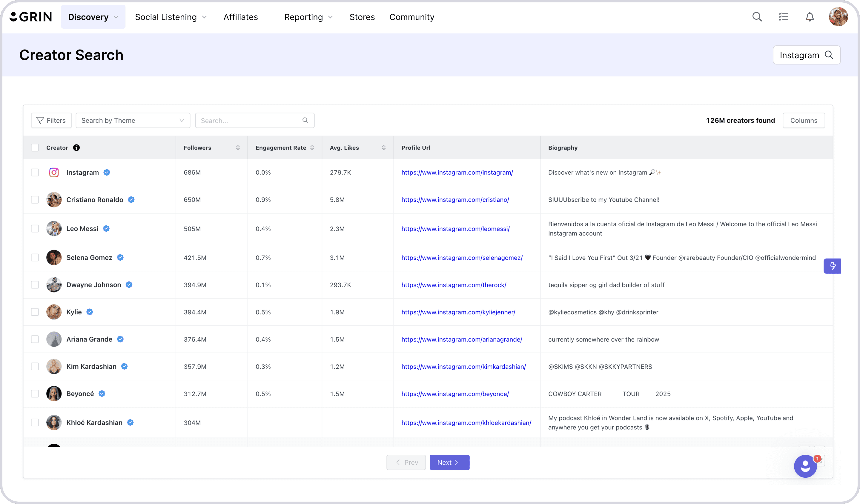
Task: Open the task checklist icon
Action: click(x=783, y=17)
